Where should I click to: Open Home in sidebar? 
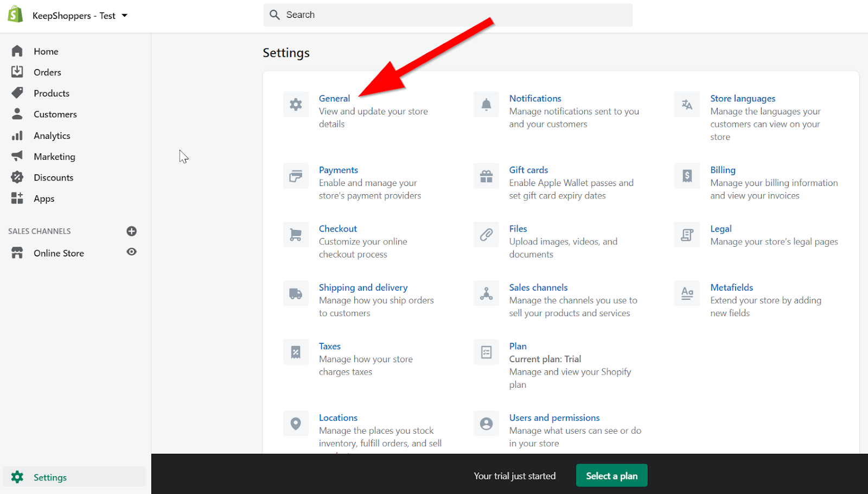(46, 52)
